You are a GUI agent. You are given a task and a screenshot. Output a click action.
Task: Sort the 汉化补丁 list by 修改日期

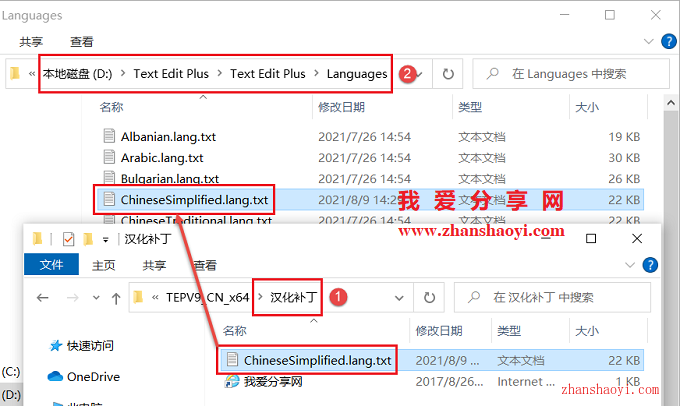coord(439,331)
